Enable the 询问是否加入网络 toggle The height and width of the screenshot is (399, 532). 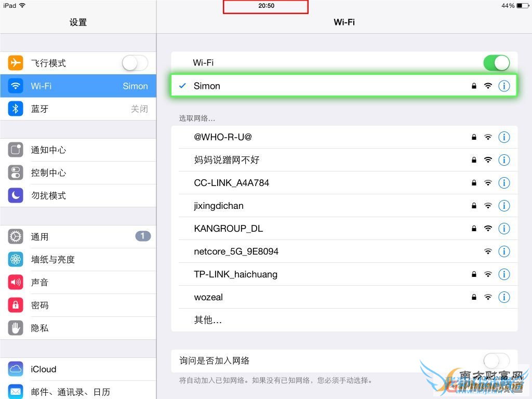[x=496, y=361]
